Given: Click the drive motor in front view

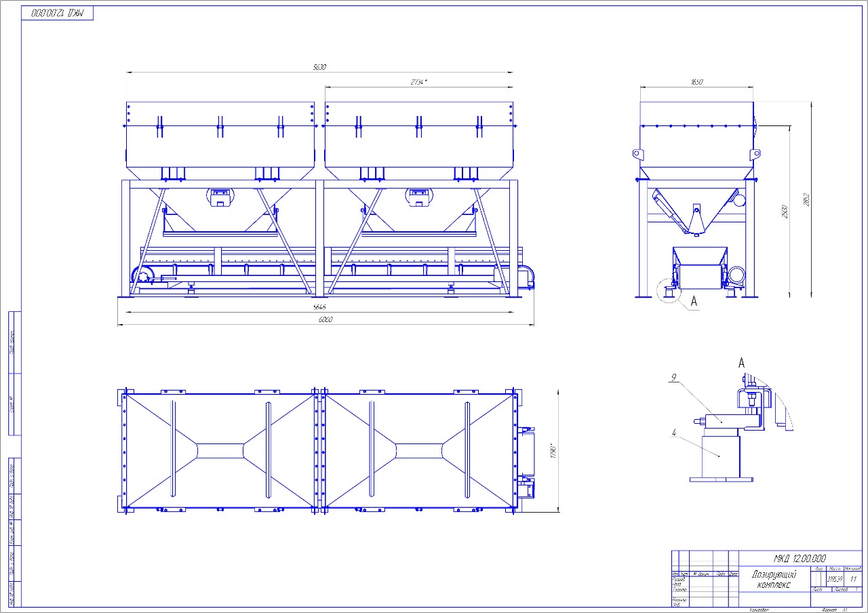Looking at the screenshot, I should (143, 276).
